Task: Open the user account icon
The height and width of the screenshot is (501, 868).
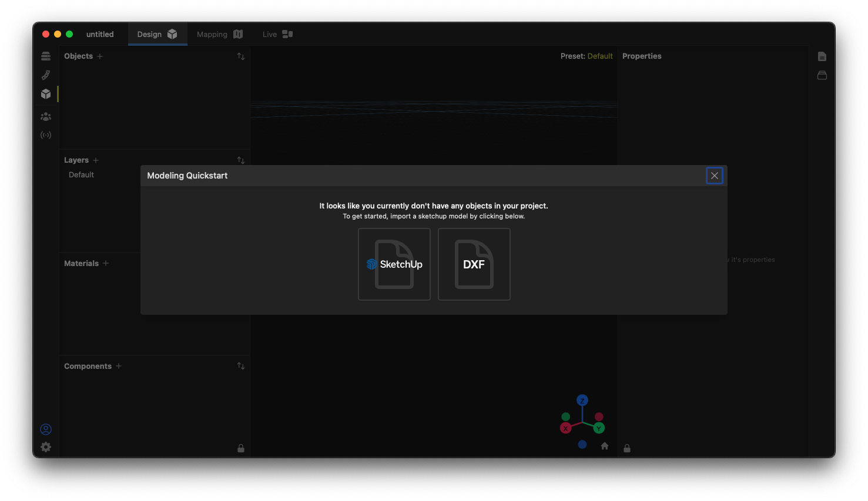Action: pyautogui.click(x=46, y=429)
